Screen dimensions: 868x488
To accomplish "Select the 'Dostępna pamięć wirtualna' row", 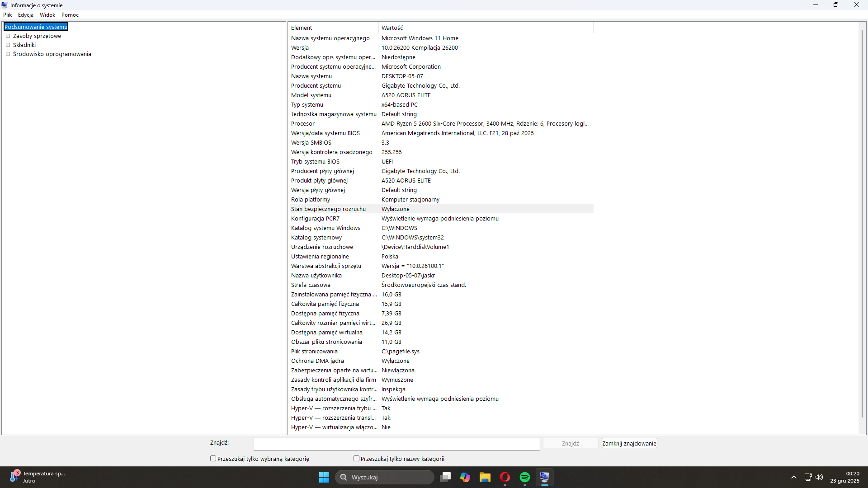I will click(441, 333).
